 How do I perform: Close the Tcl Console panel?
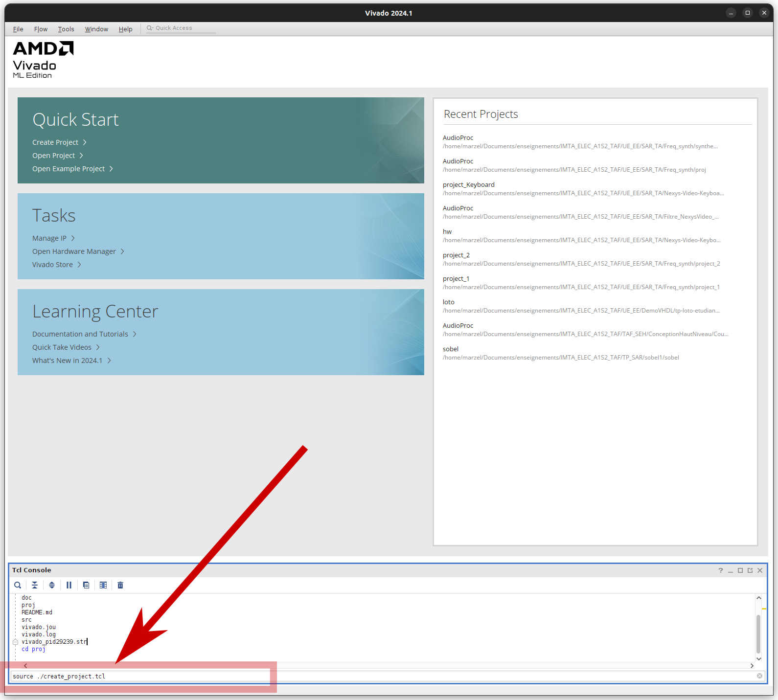pos(760,570)
